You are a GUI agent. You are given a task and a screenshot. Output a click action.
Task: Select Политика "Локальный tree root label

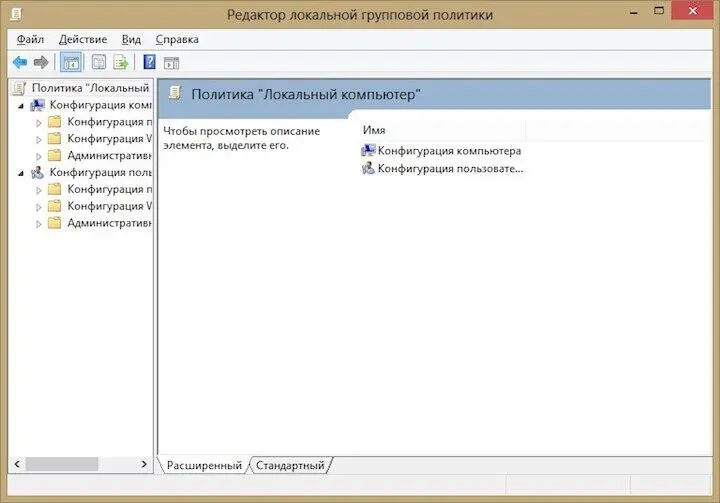(90, 88)
